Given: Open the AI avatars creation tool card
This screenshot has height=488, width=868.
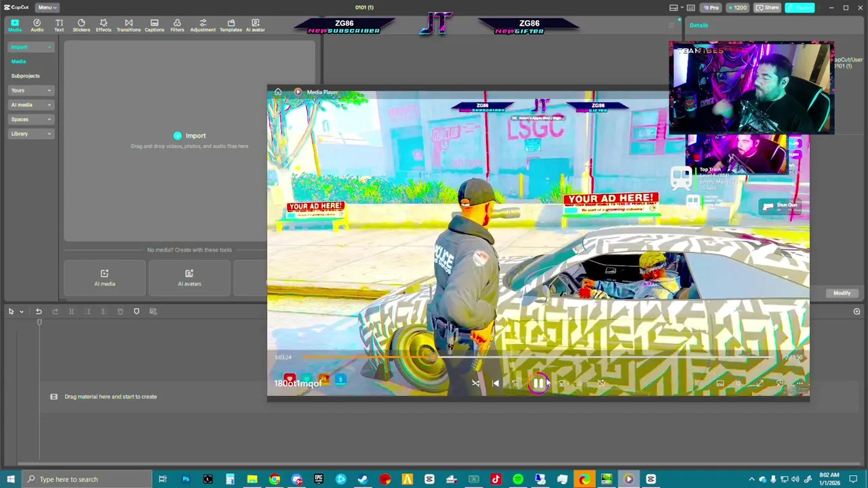Looking at the screenshot, I should click(x=189, y=277).
